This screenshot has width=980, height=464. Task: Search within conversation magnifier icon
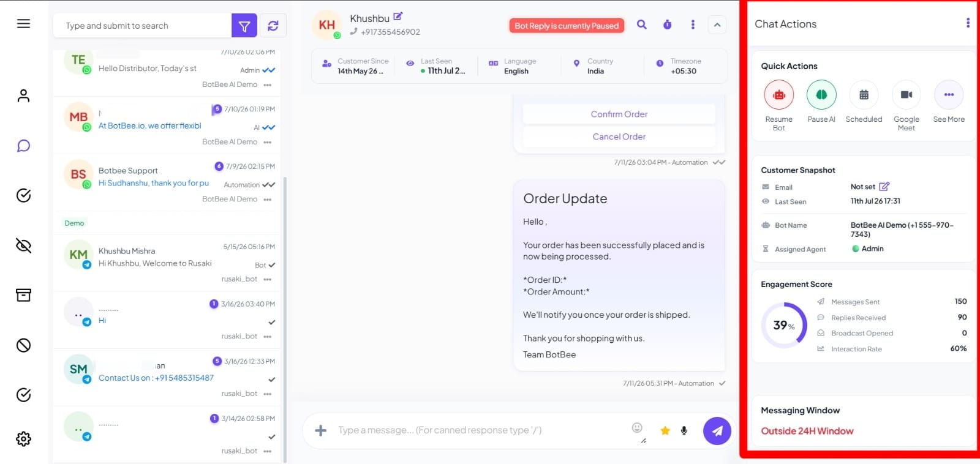tap(641, 24)
